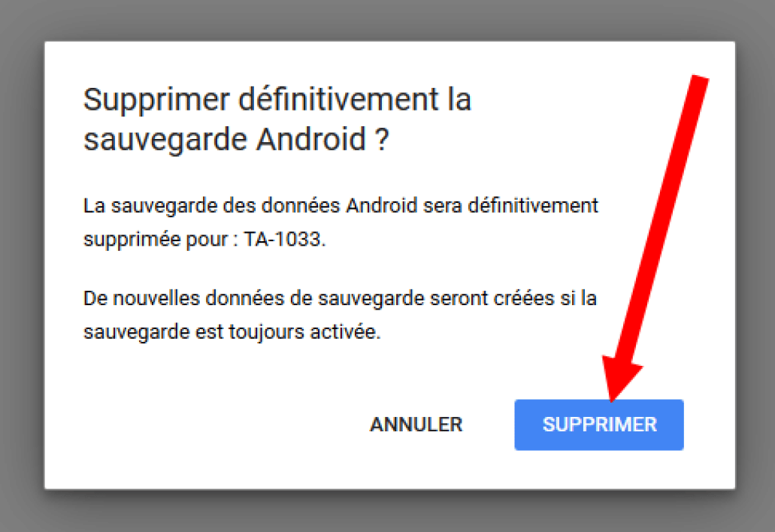Viewport: 775px width, 532px height.
Task: Select the device name TA-1033 text
Action: 284,239
